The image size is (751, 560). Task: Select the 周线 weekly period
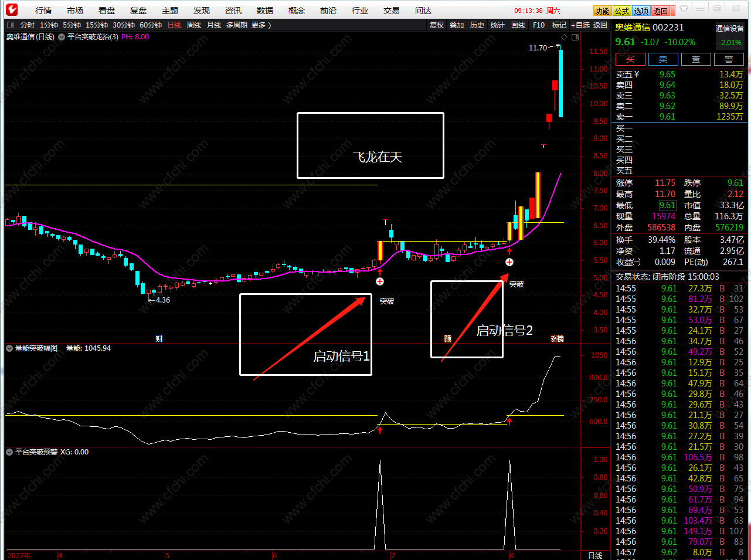pyautogui.click(x=194, y=25)
